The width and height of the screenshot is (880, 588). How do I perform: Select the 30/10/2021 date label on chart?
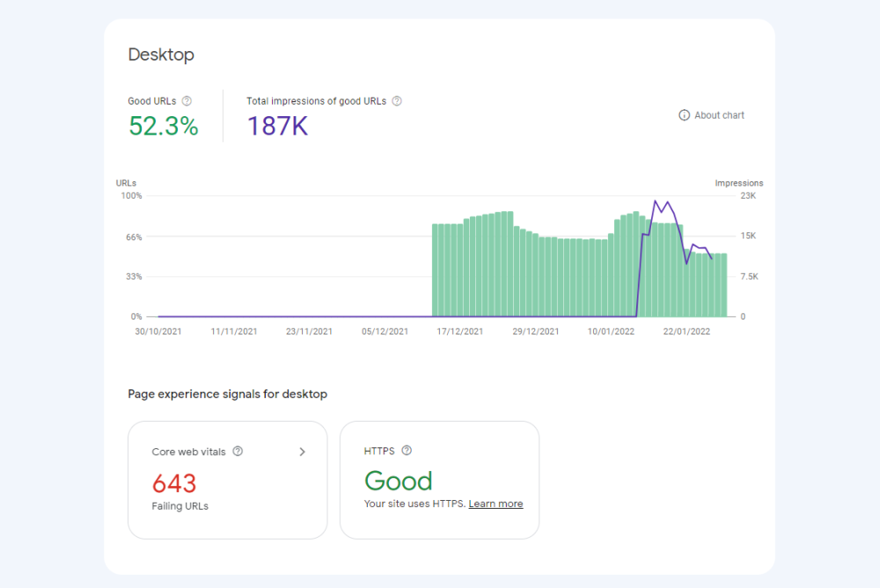[x=158, y=331]
